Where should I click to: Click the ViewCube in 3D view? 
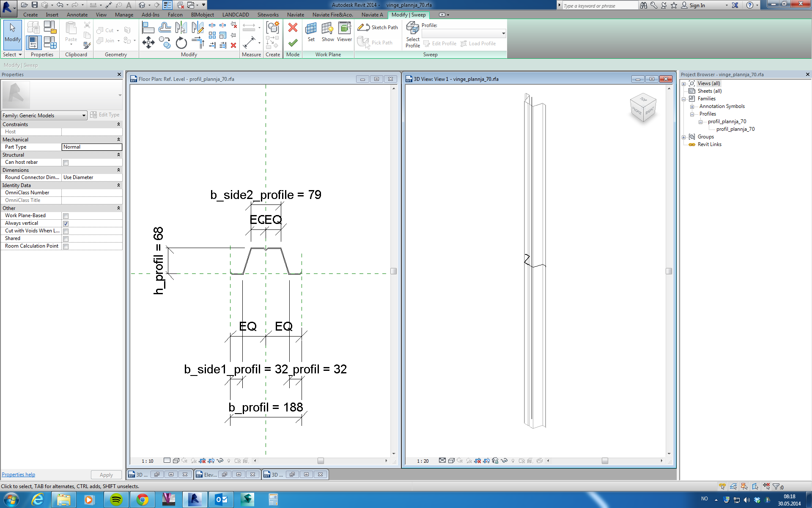coord(643,107)
